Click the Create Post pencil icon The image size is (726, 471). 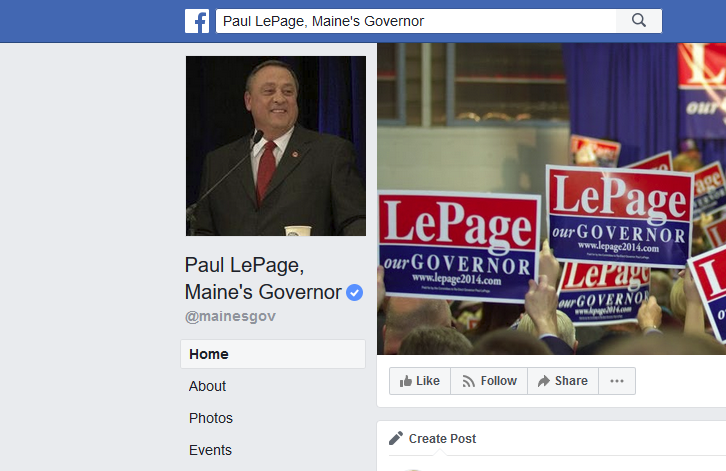click(x=396, y=438)
